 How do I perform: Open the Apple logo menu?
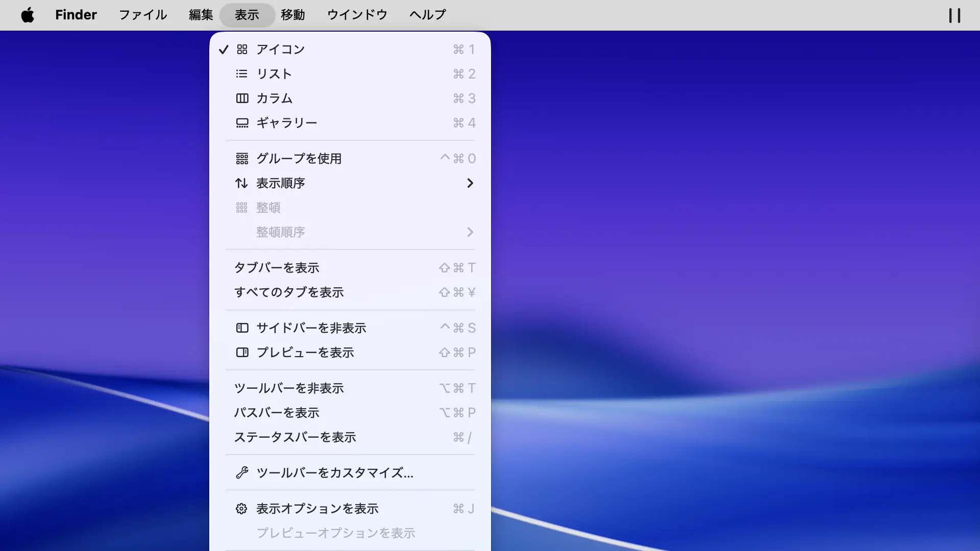pos(28,15)
